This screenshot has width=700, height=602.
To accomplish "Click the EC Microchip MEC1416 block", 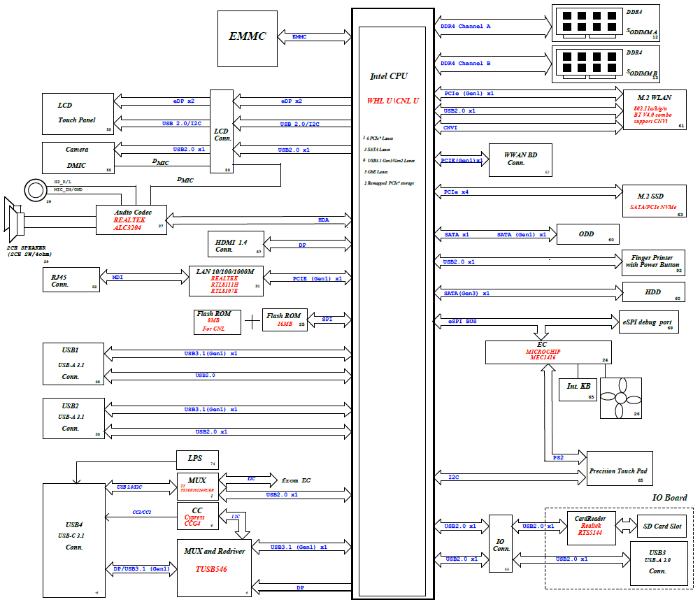I will (x=548, y=352).
